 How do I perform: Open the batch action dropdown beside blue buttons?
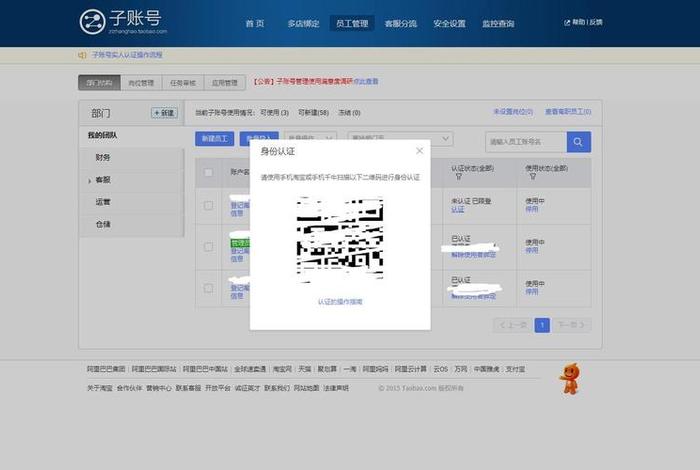click(310, 139)
